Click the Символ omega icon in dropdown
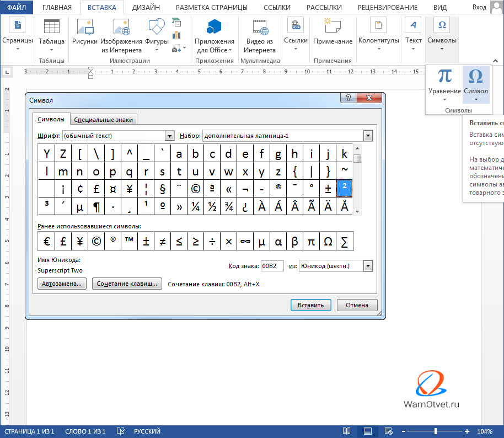This screenshot has height=438, width=504. pyautogui.click(x=476, y=77)
